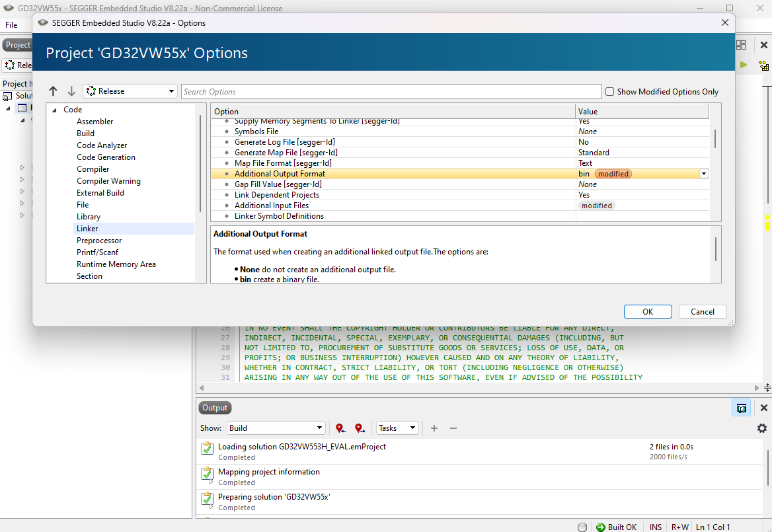This screenshot has height=532, width=772.
Task: Open the Release configuration dropdown in Options
Action: 130,91
